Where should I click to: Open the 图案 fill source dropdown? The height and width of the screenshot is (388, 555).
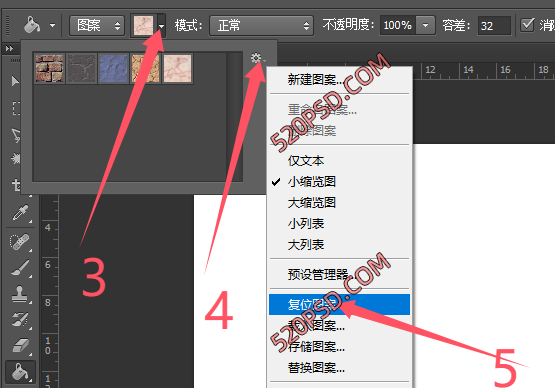[x=97, y=25]
